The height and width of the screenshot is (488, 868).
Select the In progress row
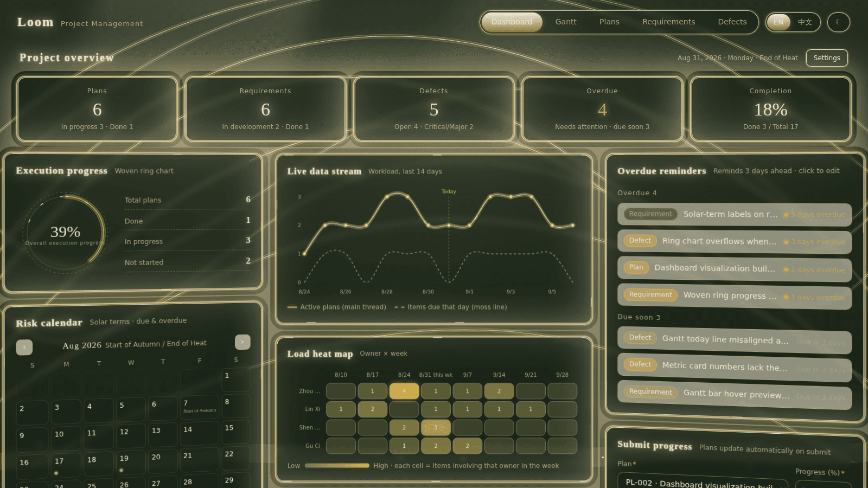click(188, 241)
